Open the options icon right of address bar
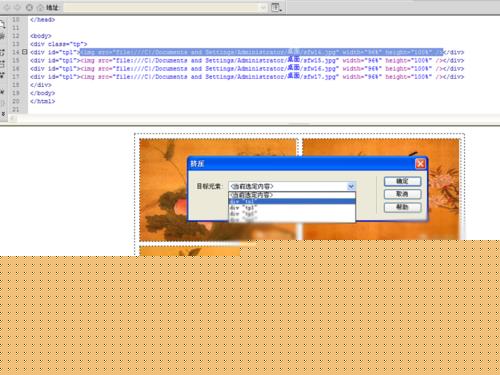 276,7
